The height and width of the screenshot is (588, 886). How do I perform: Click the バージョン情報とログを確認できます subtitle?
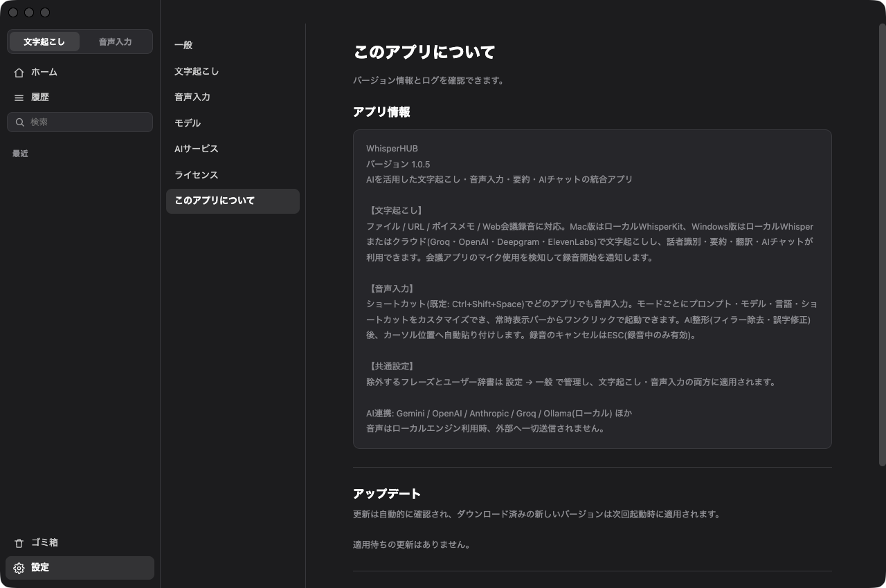click(428, 80)
